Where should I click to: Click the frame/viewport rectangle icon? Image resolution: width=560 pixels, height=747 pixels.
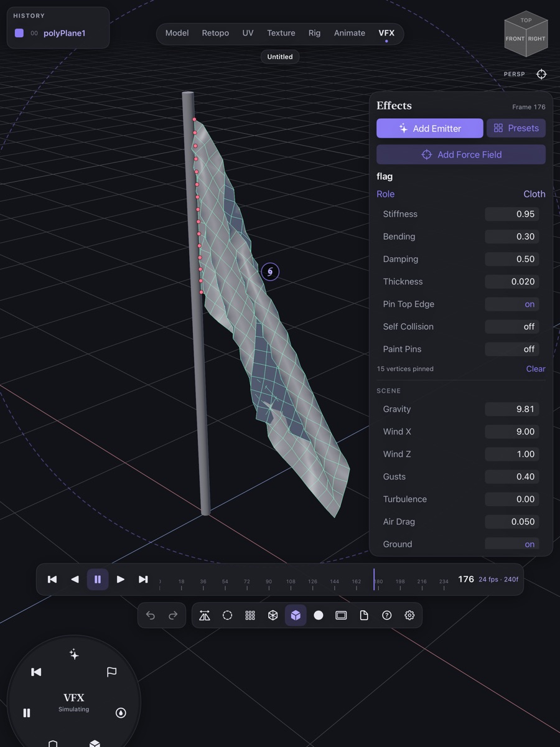[341, 615]
